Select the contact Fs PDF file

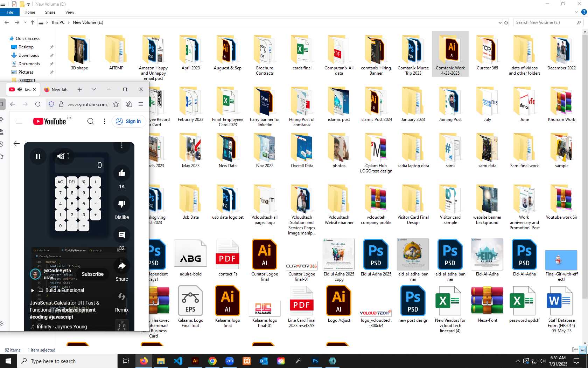[227, 258]
